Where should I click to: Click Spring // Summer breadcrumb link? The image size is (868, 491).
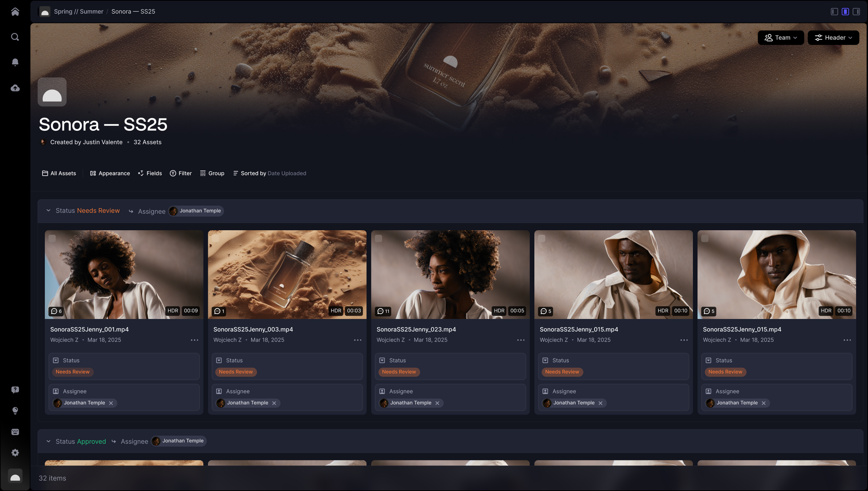coord(79,12)
